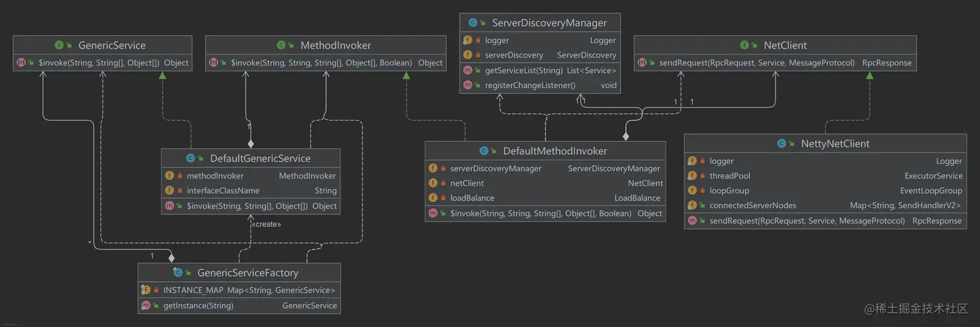Click the ServerDiscovery field type
Screen dimensions: 980x327
[587, 55]
